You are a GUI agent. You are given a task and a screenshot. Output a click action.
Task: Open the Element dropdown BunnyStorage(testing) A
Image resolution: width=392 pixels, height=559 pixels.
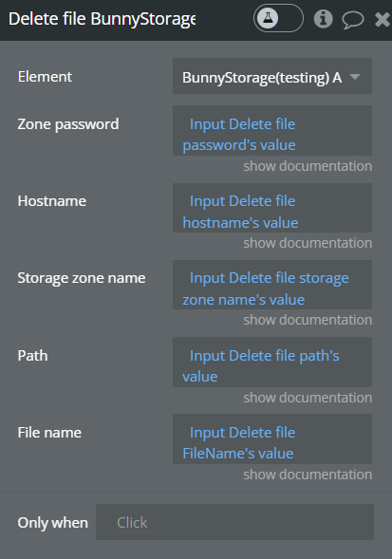coord(272,76)
